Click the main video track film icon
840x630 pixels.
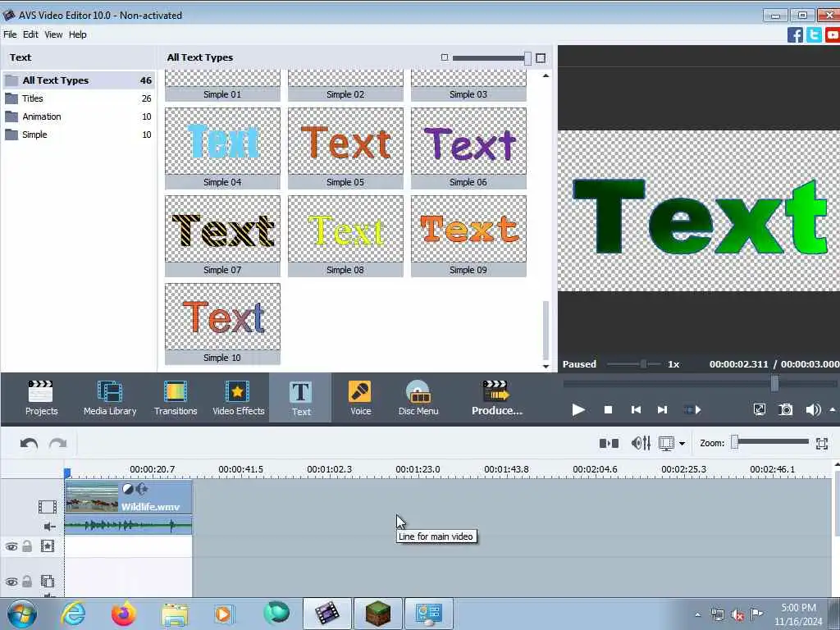pos(47,507)
